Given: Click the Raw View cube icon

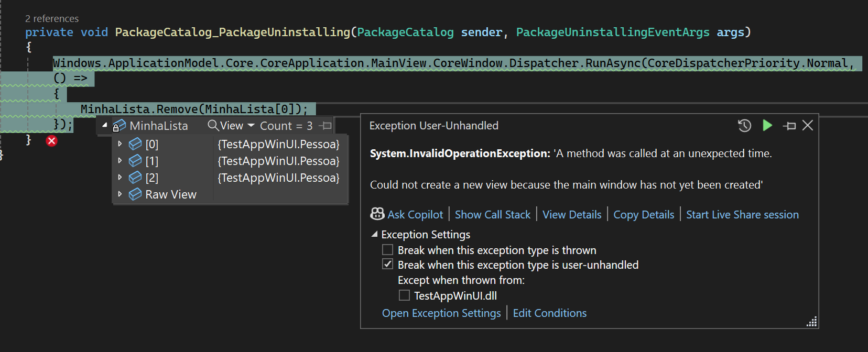Looking at the screenshot, I should click(x=135, y=194).
